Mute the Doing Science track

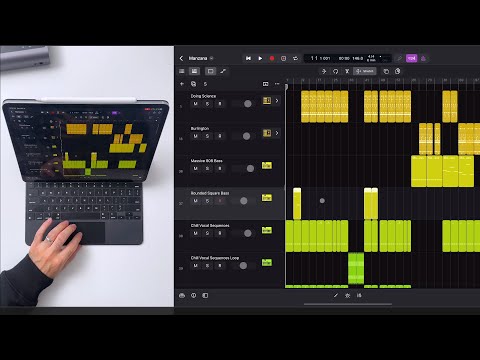pos(196,104)
